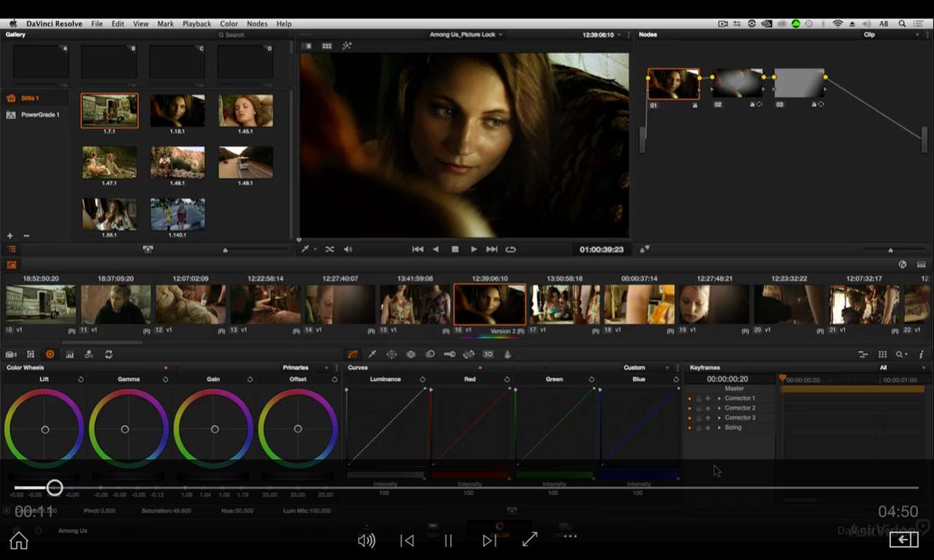
Task: Open the Among Us_Picture Lock timeline dropdown
Action: [466, 35]
